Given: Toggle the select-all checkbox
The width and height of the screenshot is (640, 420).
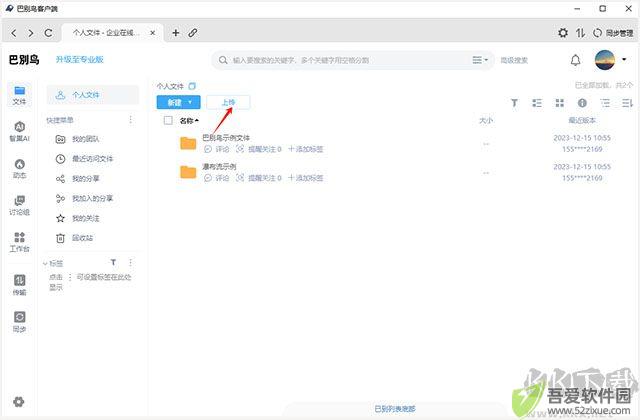Looking at the screenshot, I should [x=168, y=120].
